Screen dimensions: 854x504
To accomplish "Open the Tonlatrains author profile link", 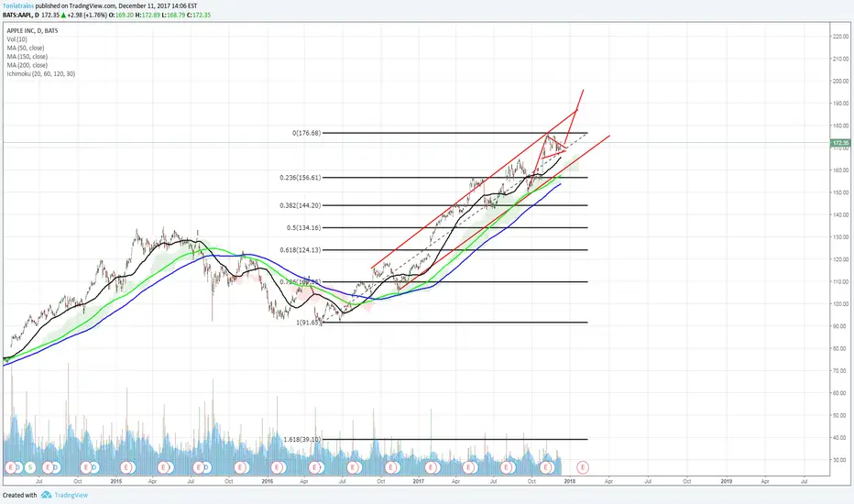I will coord(18,6).
